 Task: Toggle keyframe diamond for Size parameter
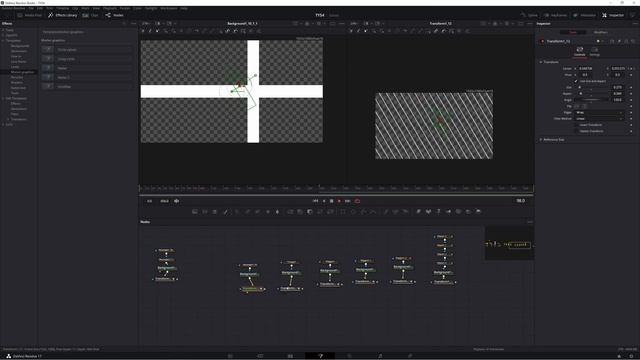point(631,87)
